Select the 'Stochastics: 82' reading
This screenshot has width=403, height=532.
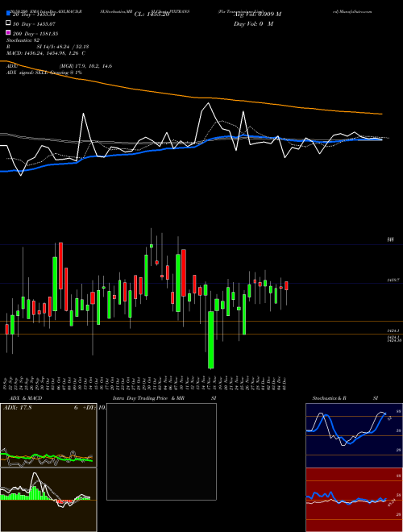click(x=23, y=40)
